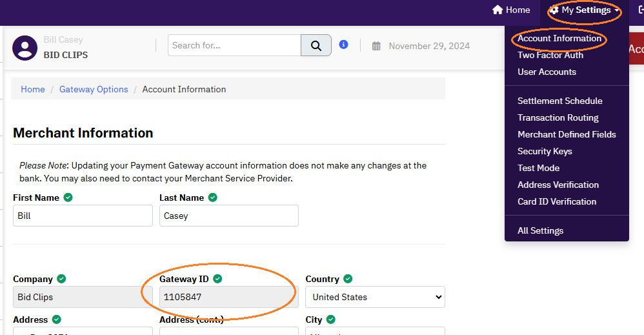Select Account Information from settings menu
This screenshot has height=335, width=644.
pos(559,38)
